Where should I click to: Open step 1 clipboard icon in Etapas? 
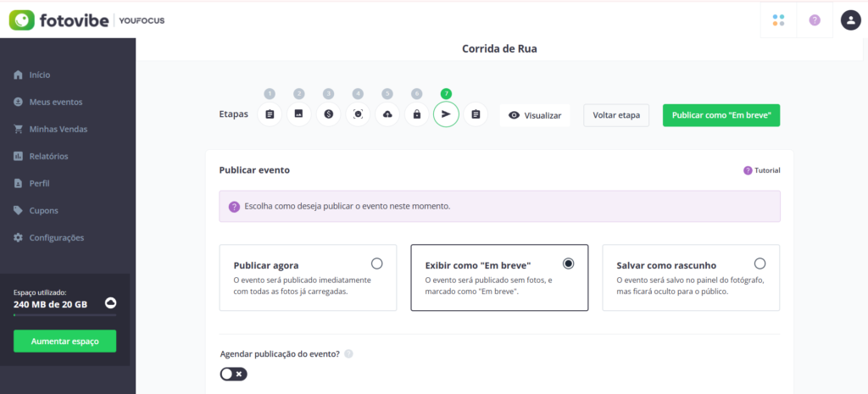coord(270,114)
